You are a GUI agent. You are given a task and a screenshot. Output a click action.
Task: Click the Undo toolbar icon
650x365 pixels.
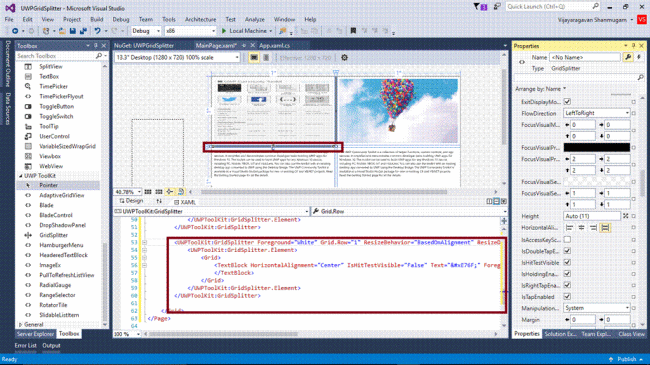[97, 31]
